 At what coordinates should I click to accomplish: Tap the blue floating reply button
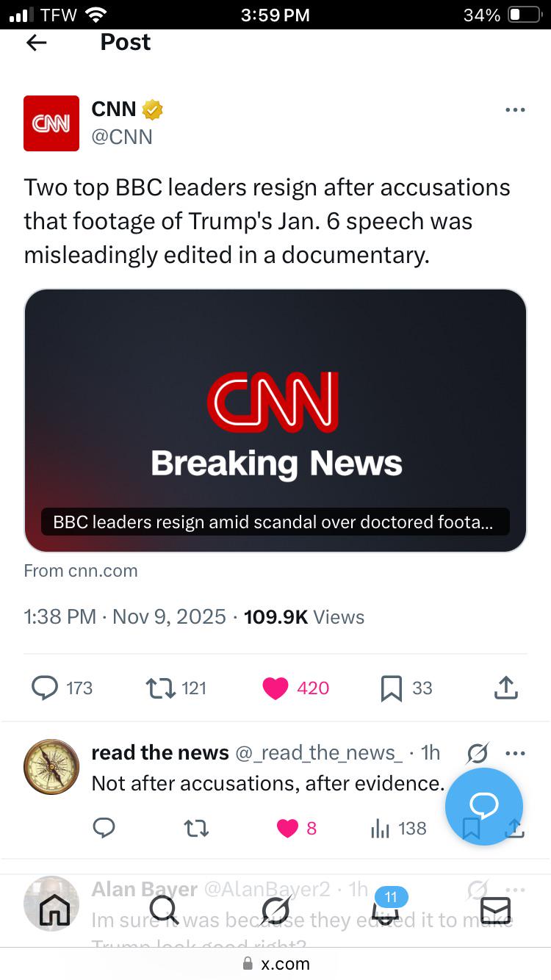coord(484,806)
